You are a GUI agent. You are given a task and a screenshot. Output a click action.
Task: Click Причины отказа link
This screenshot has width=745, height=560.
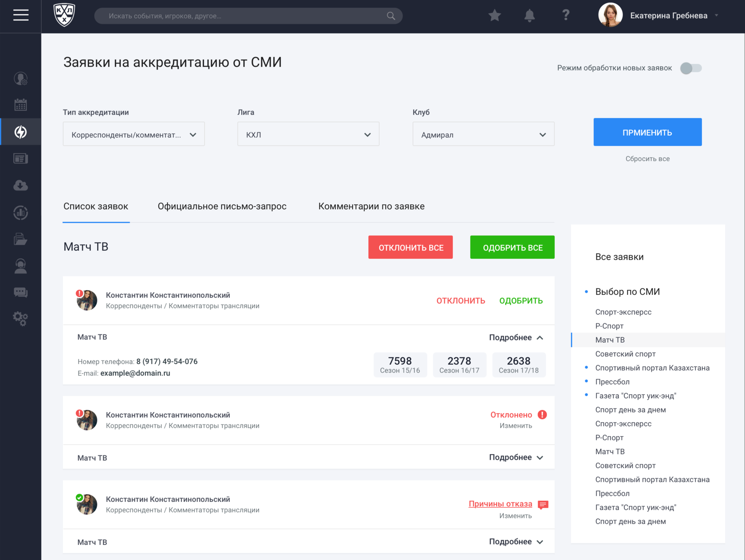point(500,504)
